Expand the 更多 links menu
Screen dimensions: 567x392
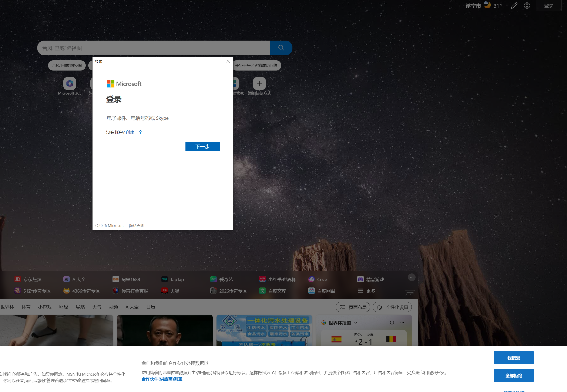coord(366,291)
